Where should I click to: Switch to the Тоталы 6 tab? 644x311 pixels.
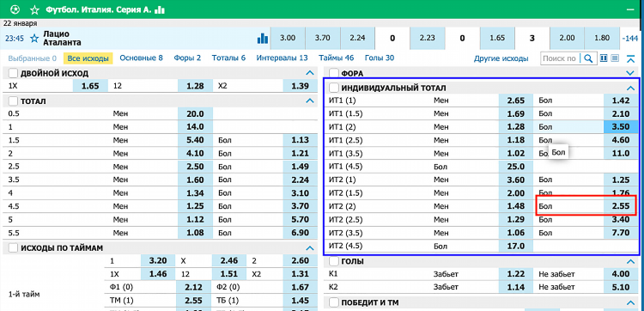[228, 58]
